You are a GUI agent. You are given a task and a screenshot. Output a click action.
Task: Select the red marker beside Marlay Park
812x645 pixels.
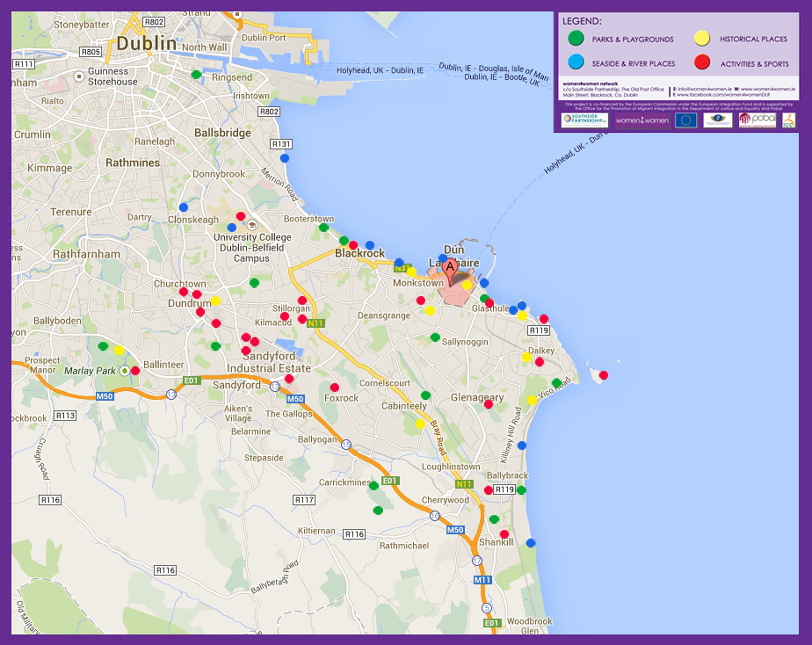point(135,371)
